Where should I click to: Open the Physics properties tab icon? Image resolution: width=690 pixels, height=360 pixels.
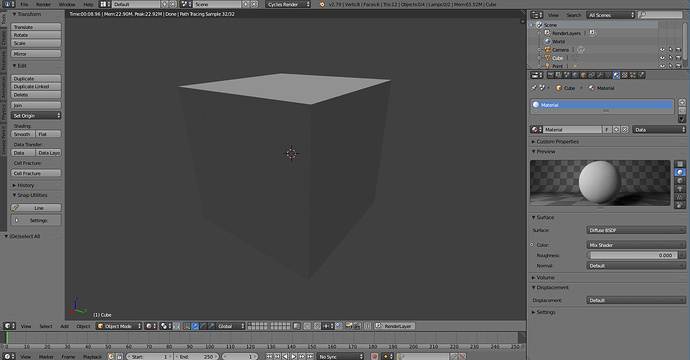click(641, 75)
